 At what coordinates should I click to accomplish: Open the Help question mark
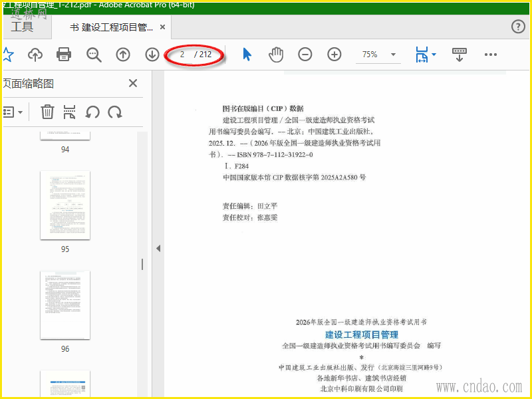click(518, 27)
